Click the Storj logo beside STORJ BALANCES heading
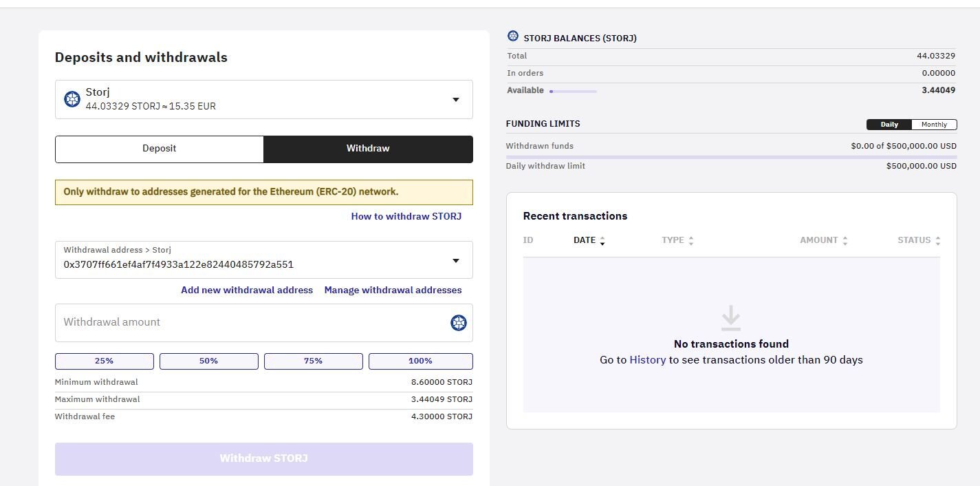This screenshot has width=980, height=486. 512,36
